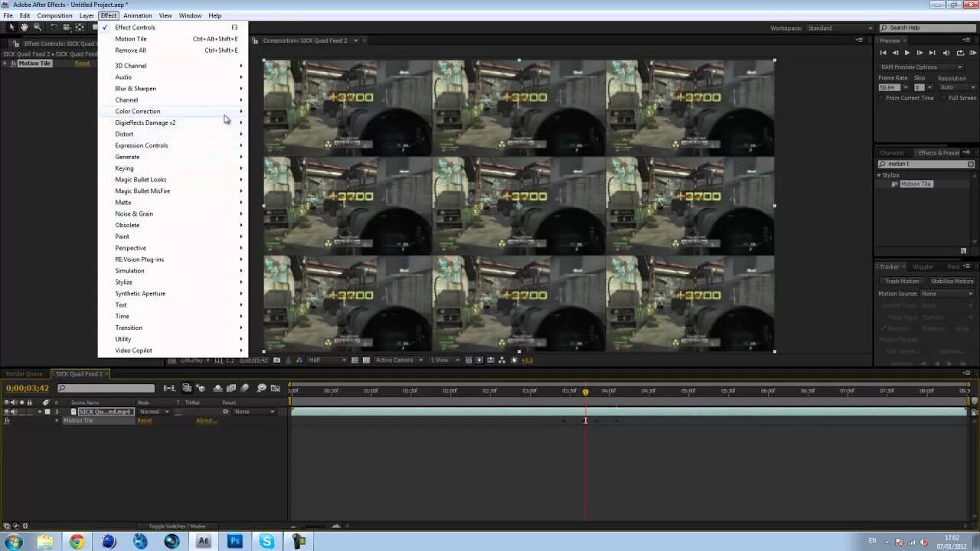Play the composition in Preview panel
Image resolution: width=980 pixels, height=551 pixels.
click(x=907, y=53)
